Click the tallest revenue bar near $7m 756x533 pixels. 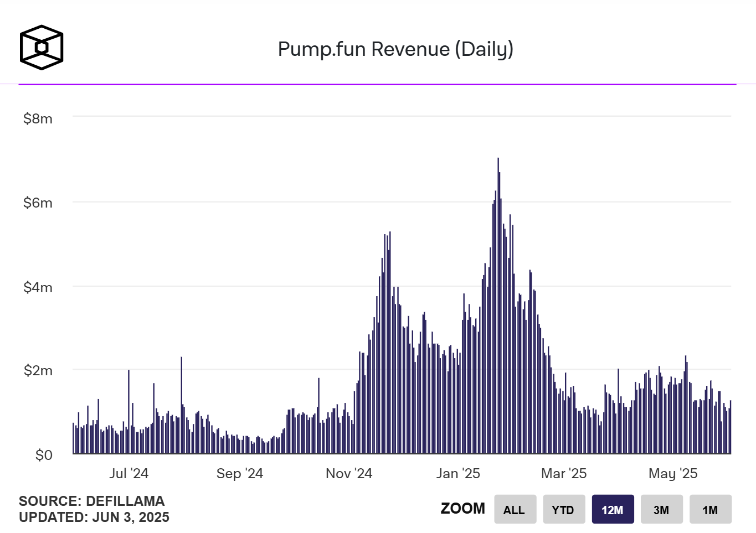[498, 306]
